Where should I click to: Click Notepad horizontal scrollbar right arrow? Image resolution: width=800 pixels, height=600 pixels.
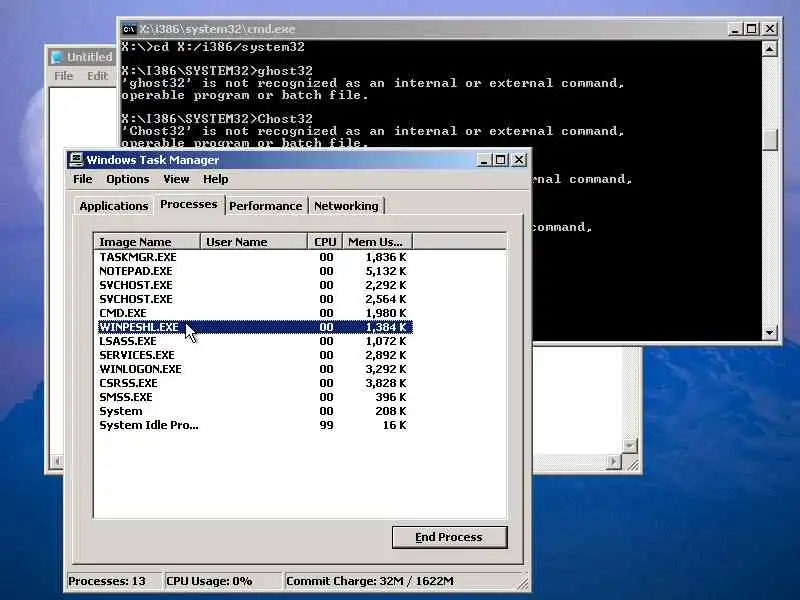click(614, 462)
